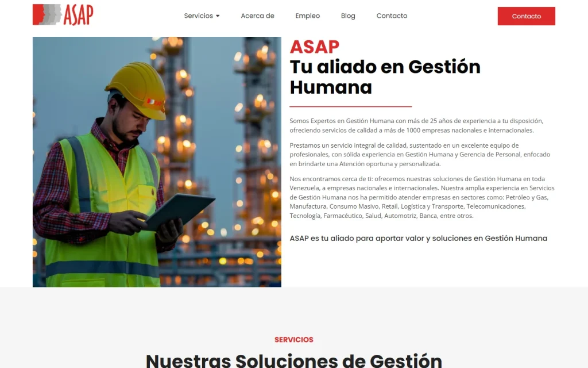Click the paragraph starting 'Somos Expertos en Gestión'
This screenshot has height=368, width=588.
pos(417,125)
